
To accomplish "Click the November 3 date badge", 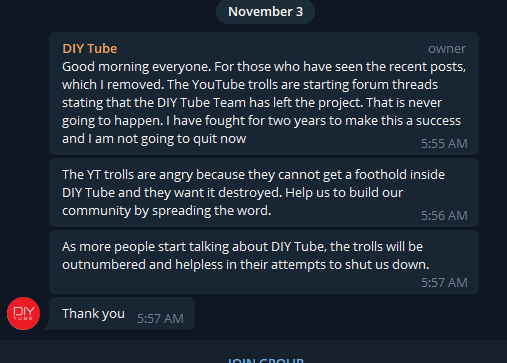I will pos(265,12).
